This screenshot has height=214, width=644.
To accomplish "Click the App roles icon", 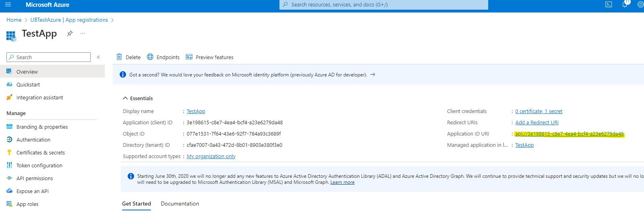I will pos(9,204).
